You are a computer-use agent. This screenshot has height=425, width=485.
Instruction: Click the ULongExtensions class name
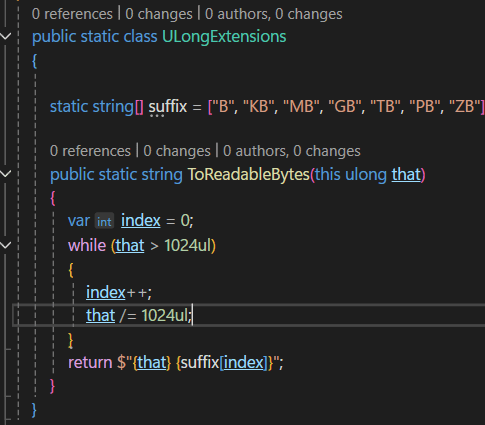(224, 36)
